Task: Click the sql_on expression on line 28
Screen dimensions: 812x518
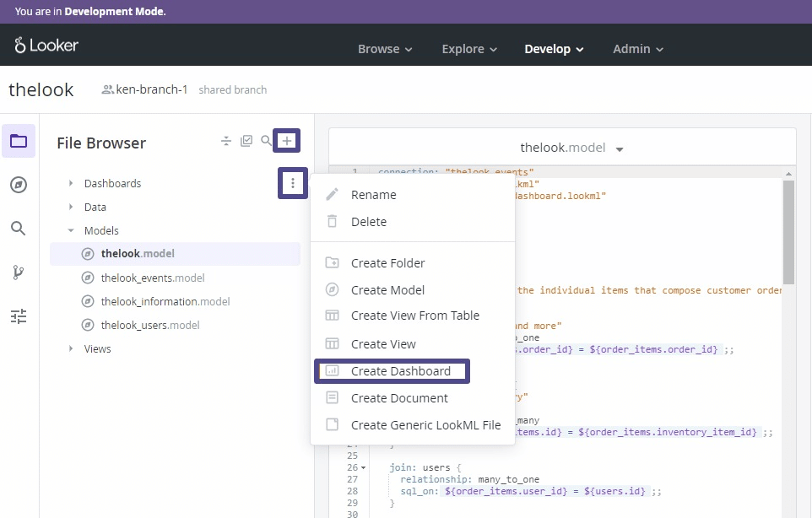Action: (545, 491)
